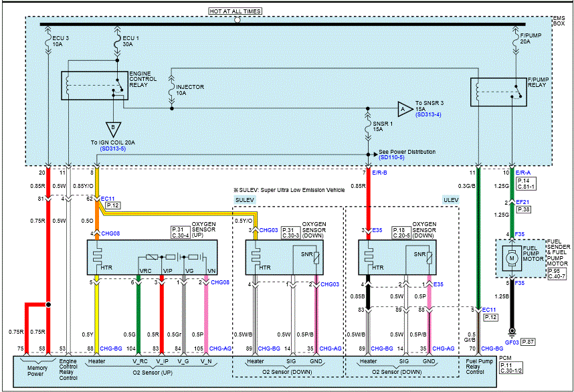Click the HOT AT ALL TIMES label
Viewport: 574px width, 392px height.
tap(235, 12)
